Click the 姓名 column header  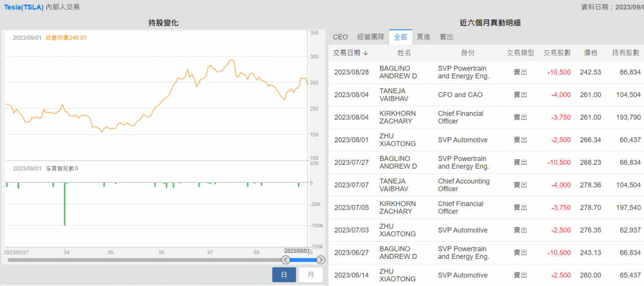coord(404,53)
